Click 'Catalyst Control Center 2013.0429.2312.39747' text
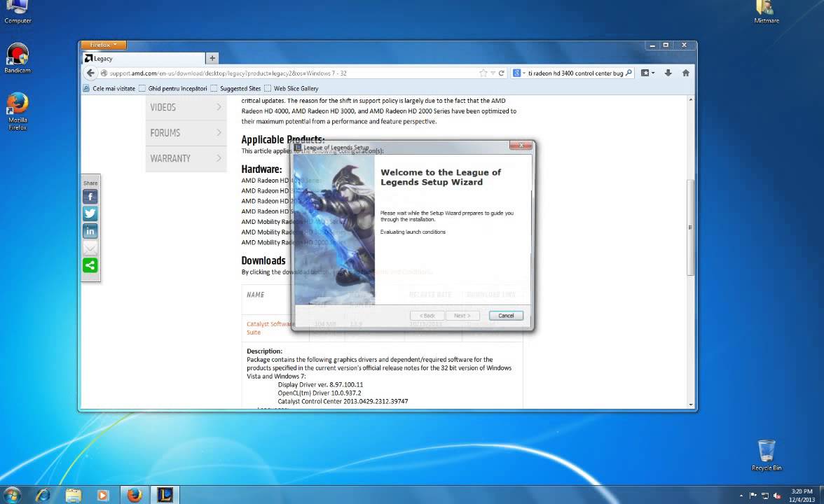The width and height of the screenshot is (824, 504). [343, 401]
